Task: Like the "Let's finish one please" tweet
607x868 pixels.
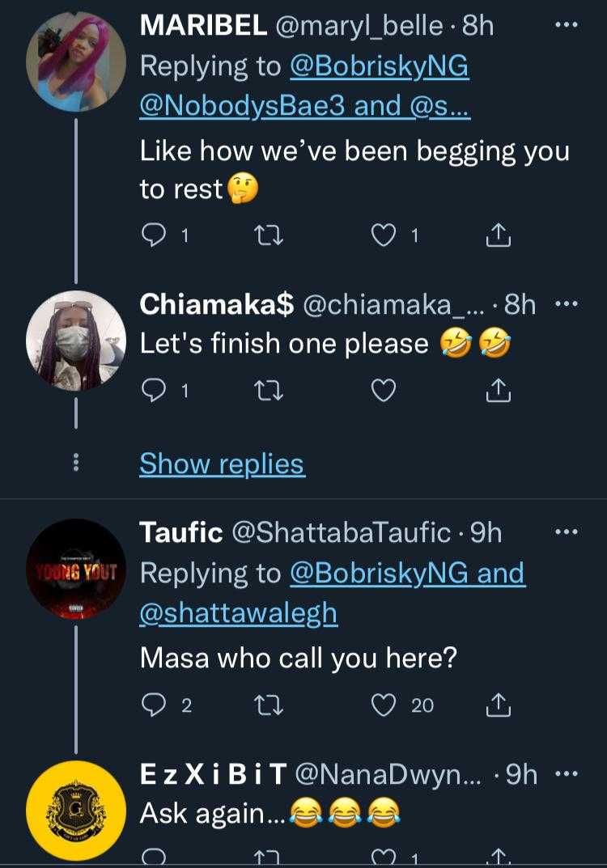Action: 382,391
